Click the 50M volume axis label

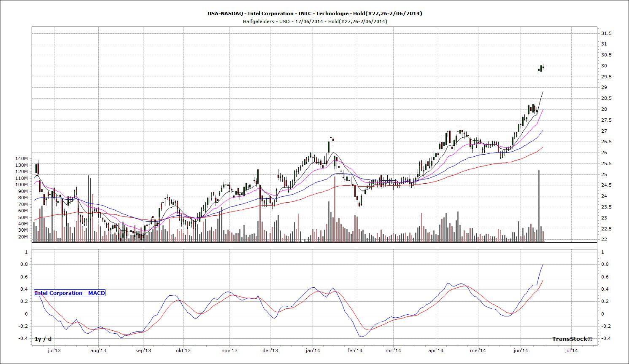(23, 218)
